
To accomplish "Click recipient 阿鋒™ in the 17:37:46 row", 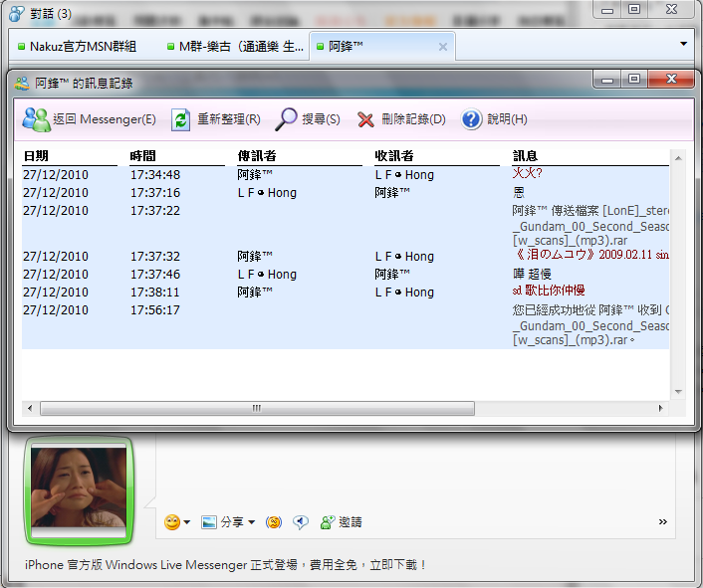I will (x=392, y=274).
